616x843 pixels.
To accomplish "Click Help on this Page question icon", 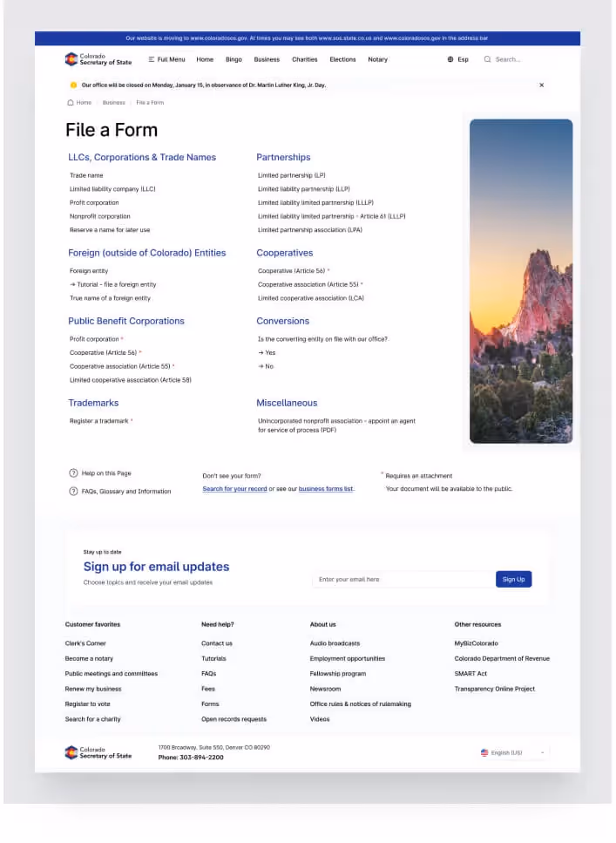I will click(x=74, y=473).
